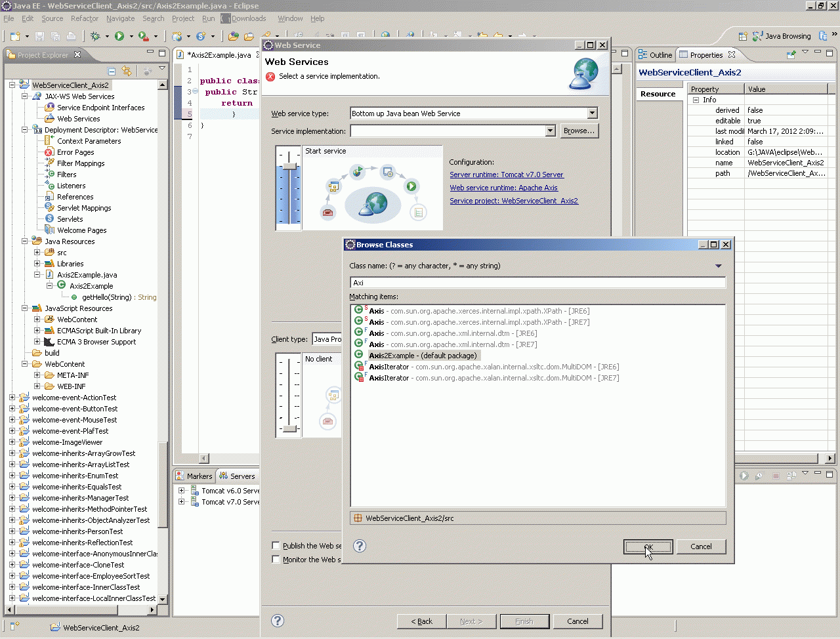Click the New Web Service toolbar icon
840x639 pixels.
[177, 36]
